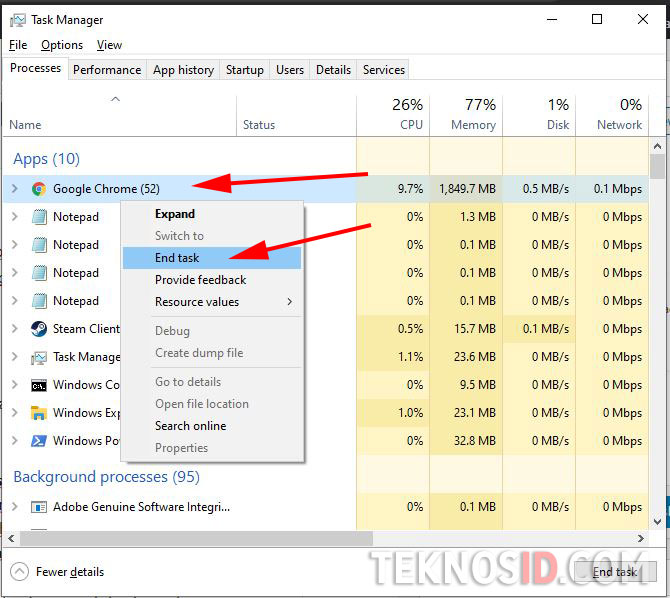The width and height of the screenshot is (670, 598).
Task: Sort by the Name column header
Action: tap(120, 115)
